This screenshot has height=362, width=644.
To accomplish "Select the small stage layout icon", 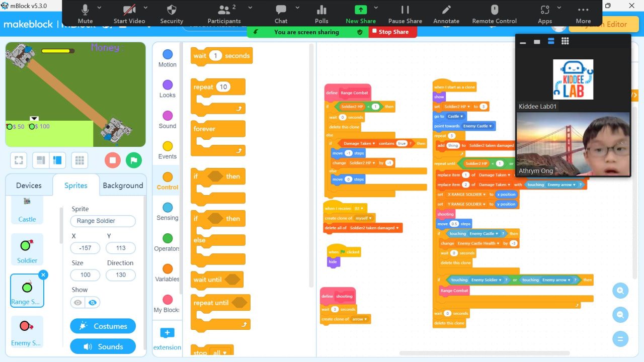I will tap(41, 160).
